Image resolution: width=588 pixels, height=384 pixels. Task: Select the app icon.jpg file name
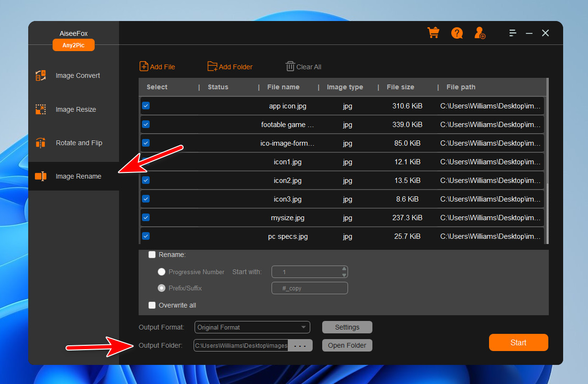click(x=288, y=106)
